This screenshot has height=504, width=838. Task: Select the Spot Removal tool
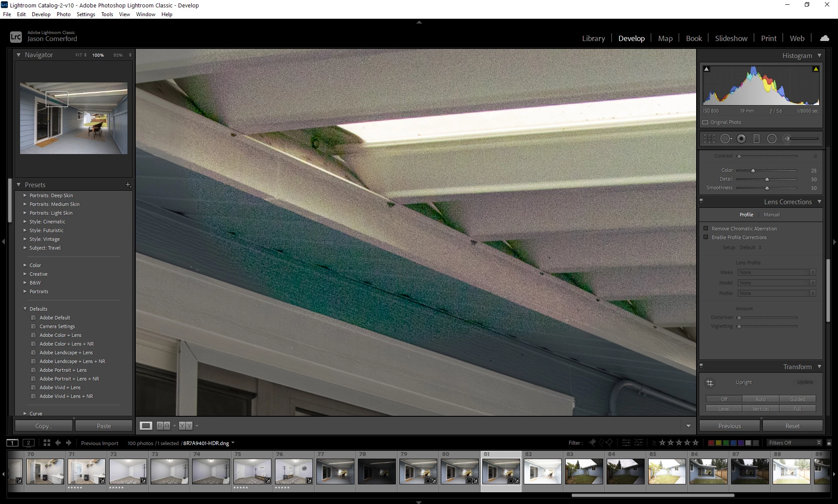coord(725,139)
